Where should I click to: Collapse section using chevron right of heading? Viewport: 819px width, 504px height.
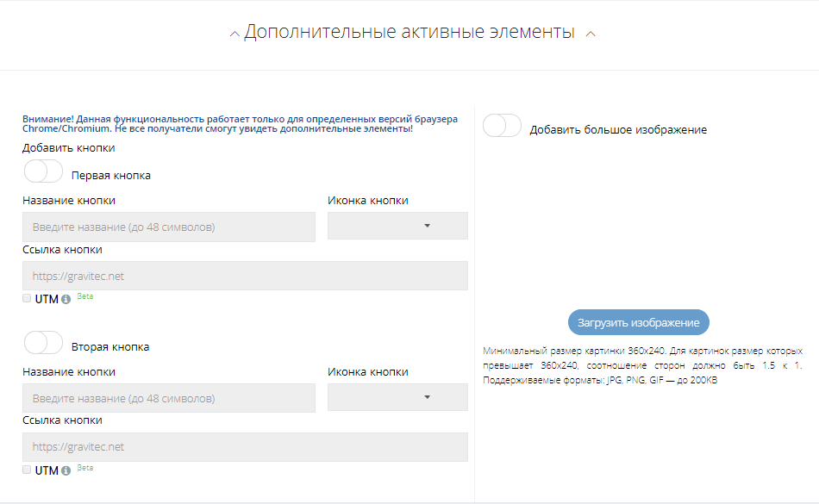point(591,34)
